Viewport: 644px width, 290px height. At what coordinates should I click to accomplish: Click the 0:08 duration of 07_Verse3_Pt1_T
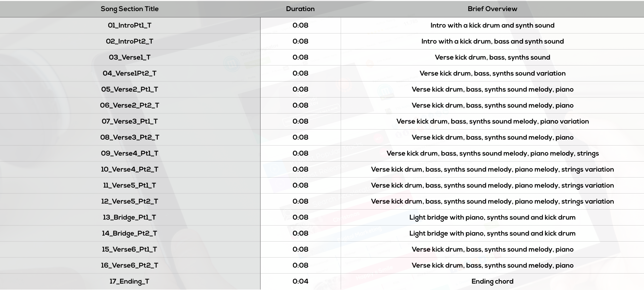pyautogui.click(x=300, y=121)
